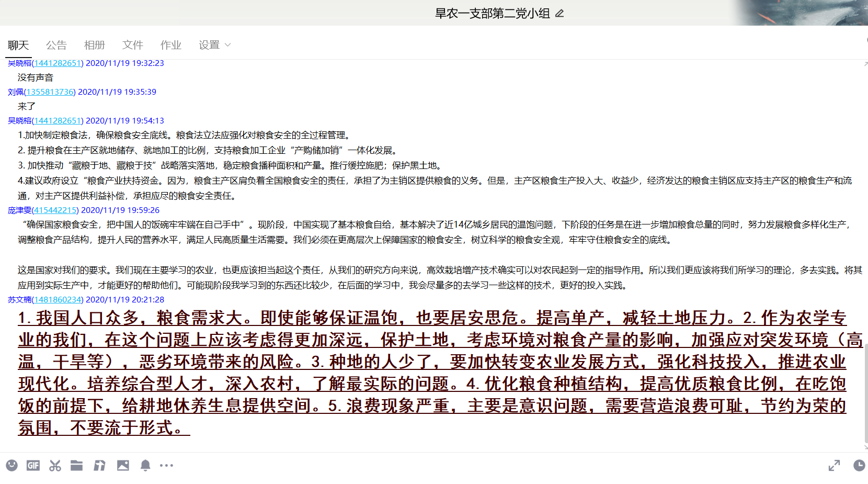
Task: Click the anonymous chat shirt icon
Action: (x=99, y=465)
